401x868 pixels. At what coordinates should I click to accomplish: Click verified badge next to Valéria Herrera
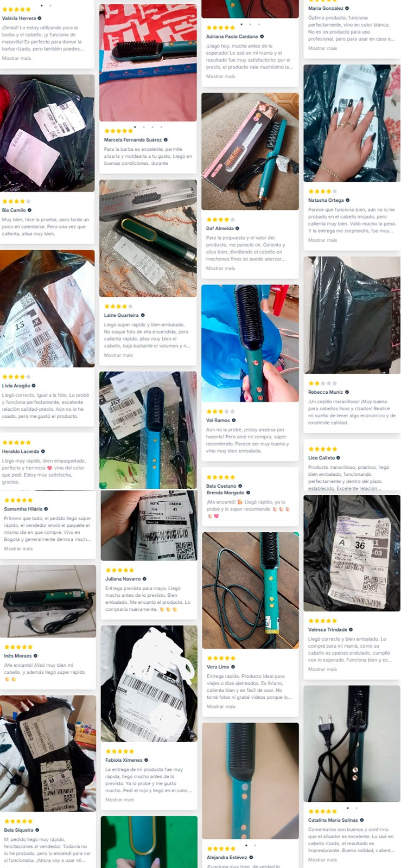(40, 18)
